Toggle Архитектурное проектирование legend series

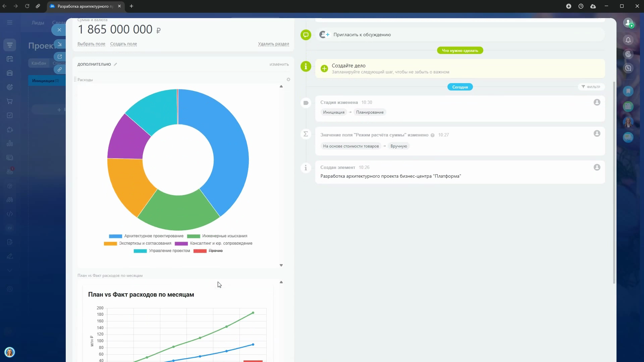tap(153, 236)
